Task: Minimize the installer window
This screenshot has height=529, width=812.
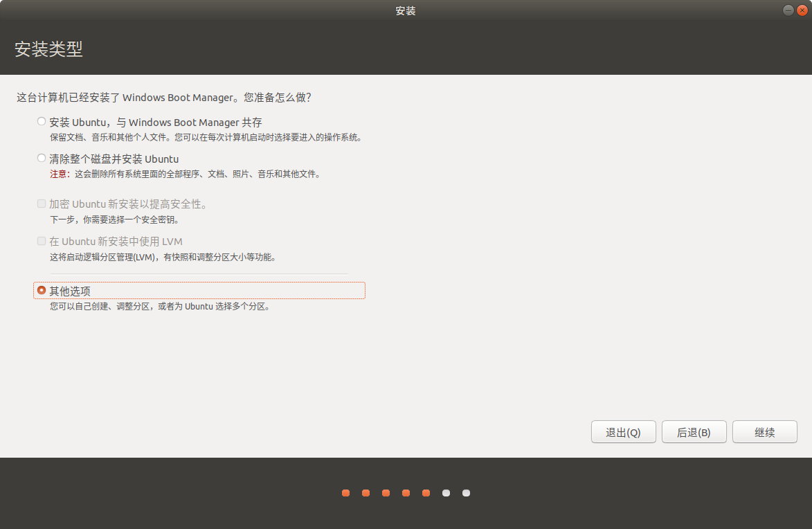Action: tap(788, 10)
